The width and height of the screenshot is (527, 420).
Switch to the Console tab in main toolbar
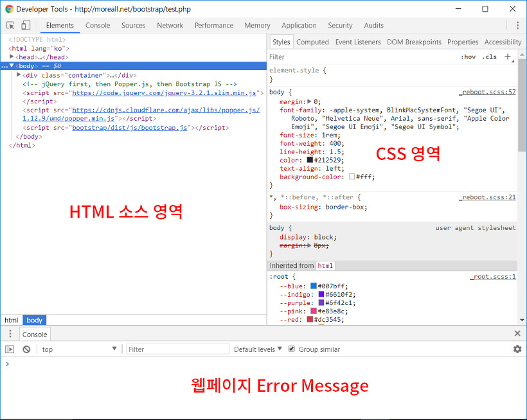pyautogui.click(x=98, y=26)
